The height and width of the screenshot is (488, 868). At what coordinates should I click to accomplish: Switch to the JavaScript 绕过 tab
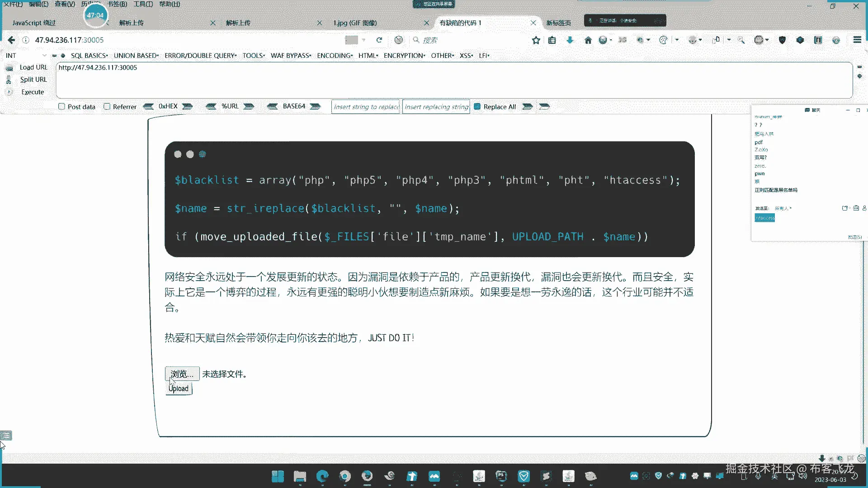(34, 23)
